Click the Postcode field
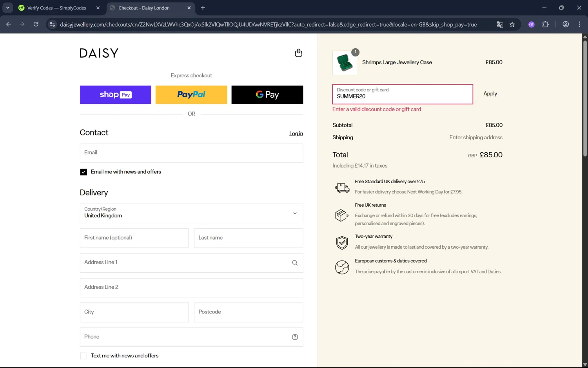This screenshot has height=368, width=588. click(x=249, y=312)
